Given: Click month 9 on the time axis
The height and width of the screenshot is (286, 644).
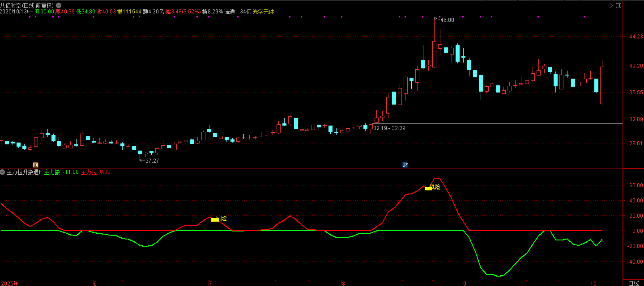Looking at the screenshot, I should pyautogui.click(x=465, y=283).
